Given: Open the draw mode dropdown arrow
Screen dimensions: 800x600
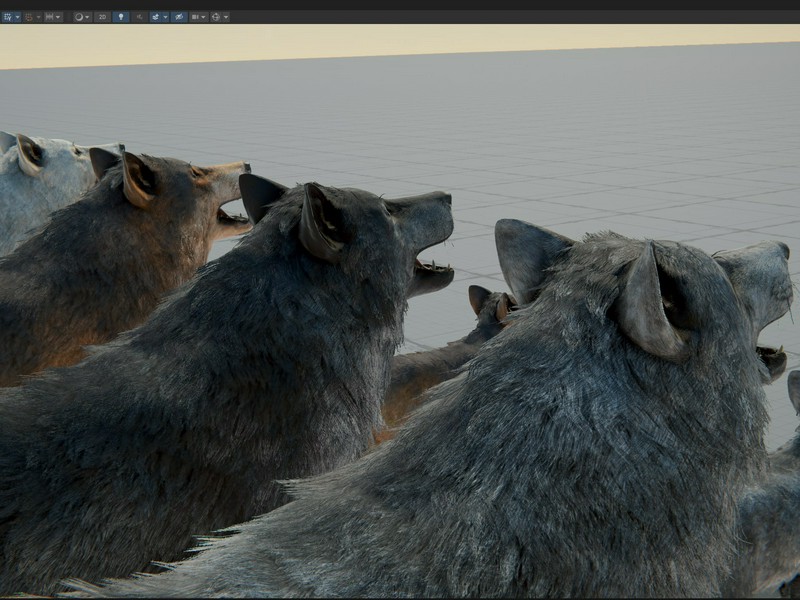Looking at the screenshot, I should point(88,17).
